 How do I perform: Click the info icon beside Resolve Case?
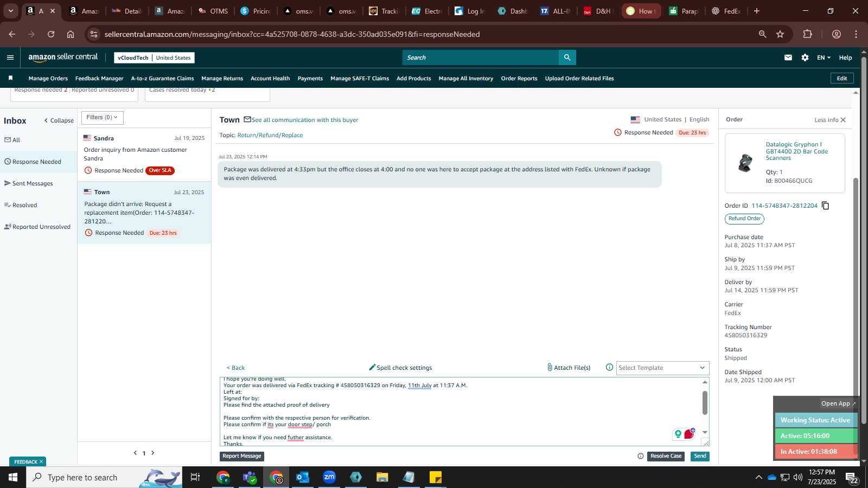tap(641, 457)
